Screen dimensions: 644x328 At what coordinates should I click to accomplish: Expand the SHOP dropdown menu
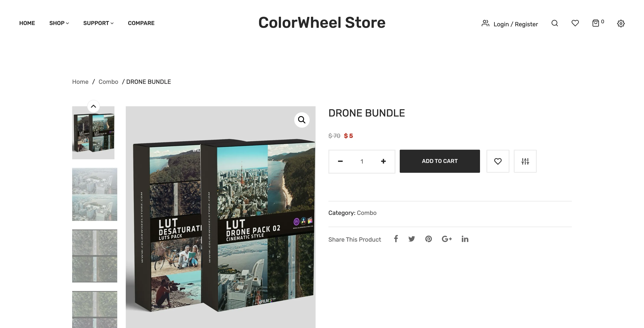point(59,23)
